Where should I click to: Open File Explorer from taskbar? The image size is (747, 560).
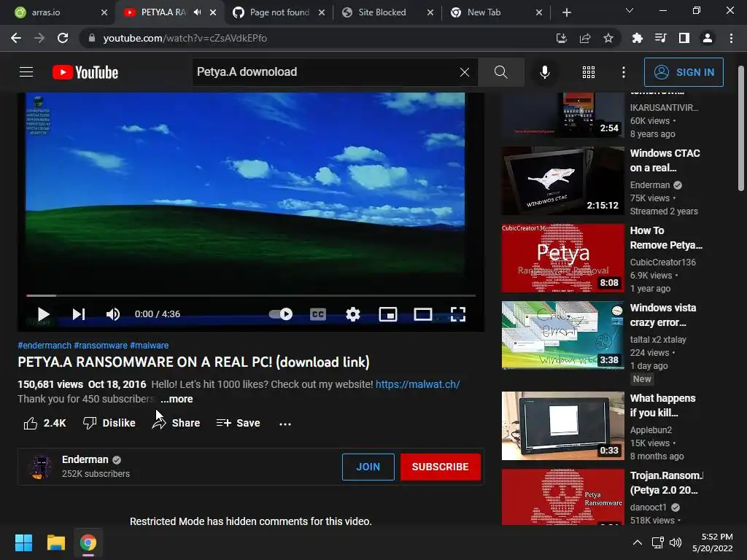[55, 542]
